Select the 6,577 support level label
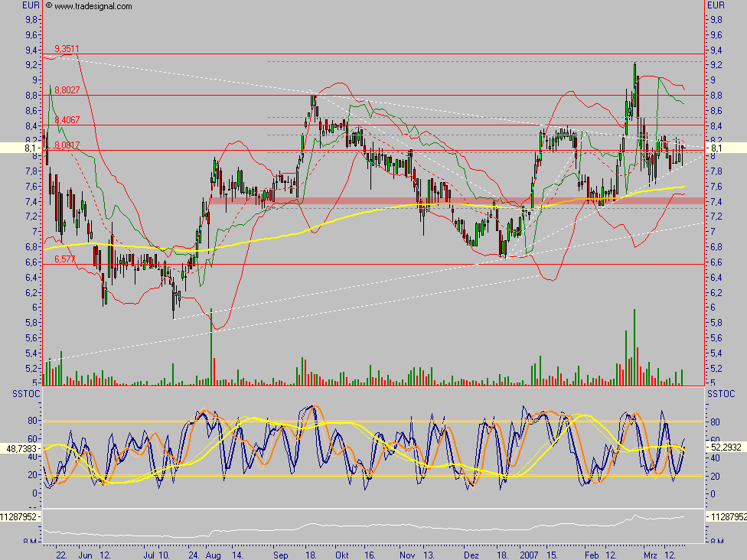The height and width of the screenshot is (560, 747). tap(64, 260)
